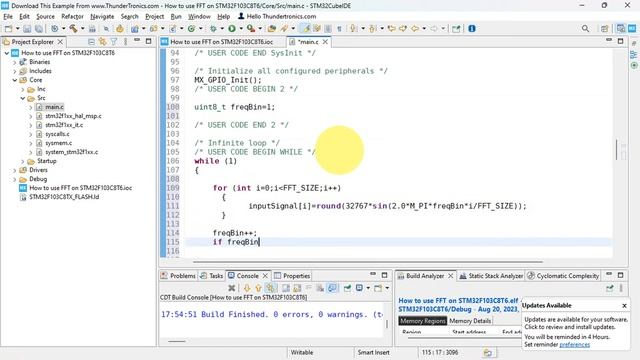
Task: Expand the Debug folder
Action: pos(15,179)
